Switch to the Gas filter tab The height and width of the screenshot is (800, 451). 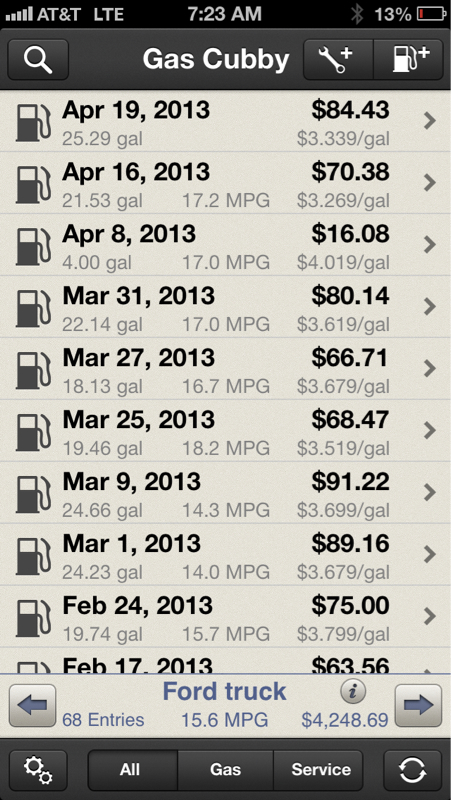tap(226, 770)
